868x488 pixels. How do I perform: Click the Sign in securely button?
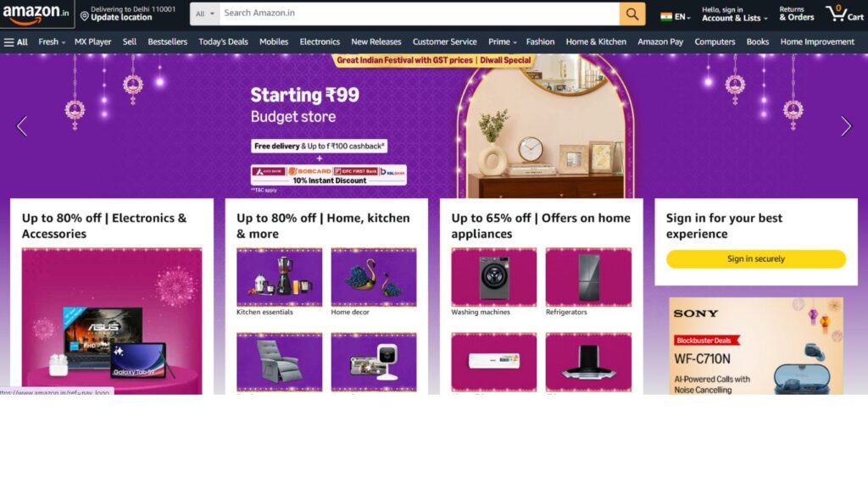point(755,259)
